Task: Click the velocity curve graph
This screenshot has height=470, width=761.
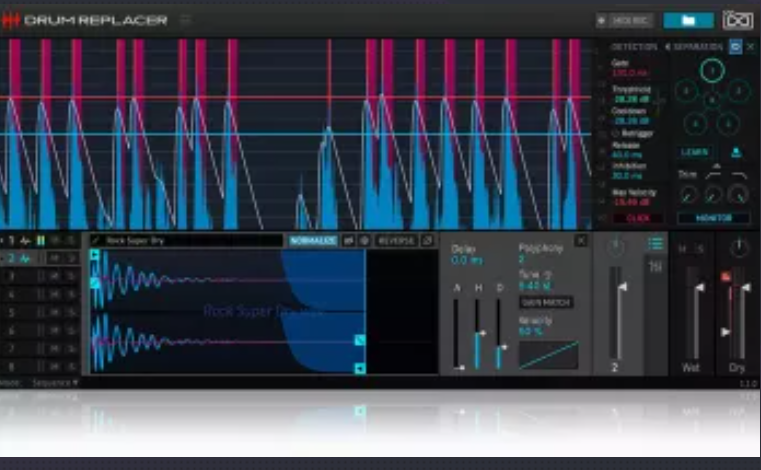Action: click(x=548, y=355)
